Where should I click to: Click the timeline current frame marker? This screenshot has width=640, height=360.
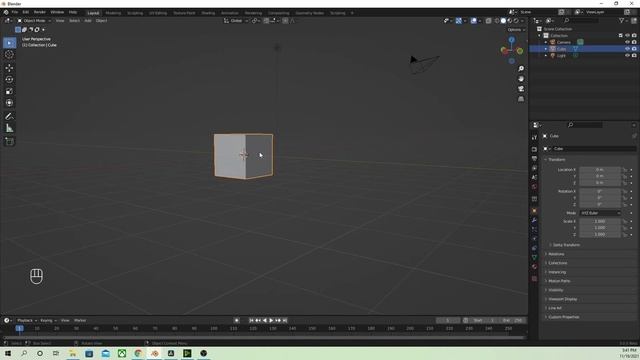(x=19, y=329)
